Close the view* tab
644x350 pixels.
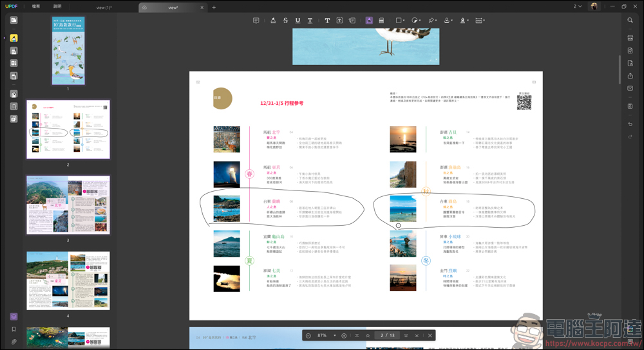(202, 7)
